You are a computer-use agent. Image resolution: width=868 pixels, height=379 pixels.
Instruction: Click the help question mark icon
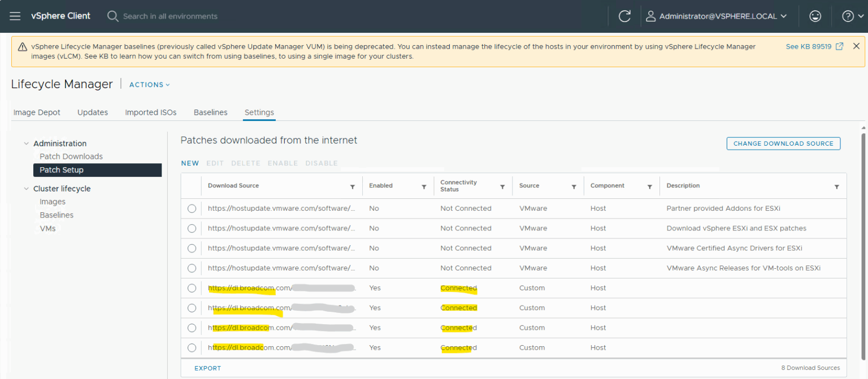[849, 16]
